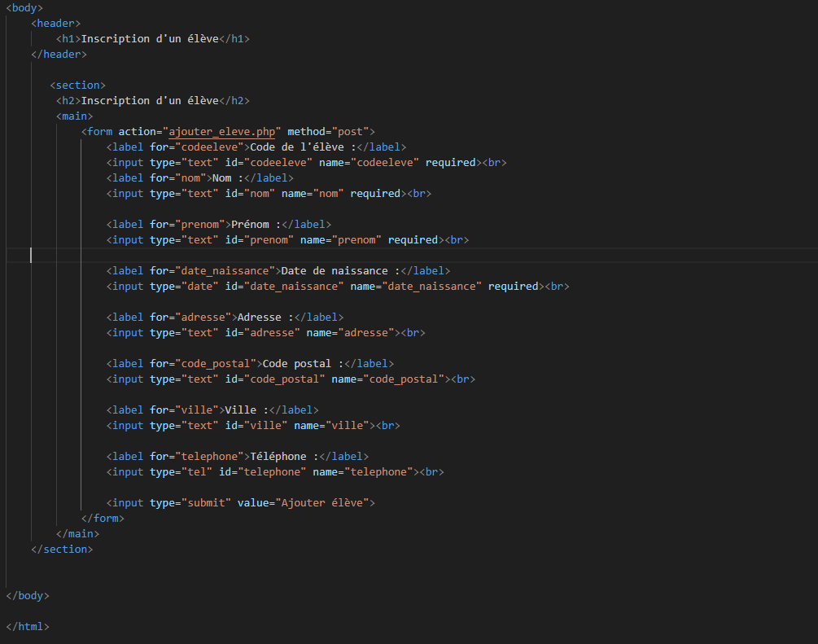Click the label text "Code de l'élève :"
This screenshot has width=818, height=644.
303,147
